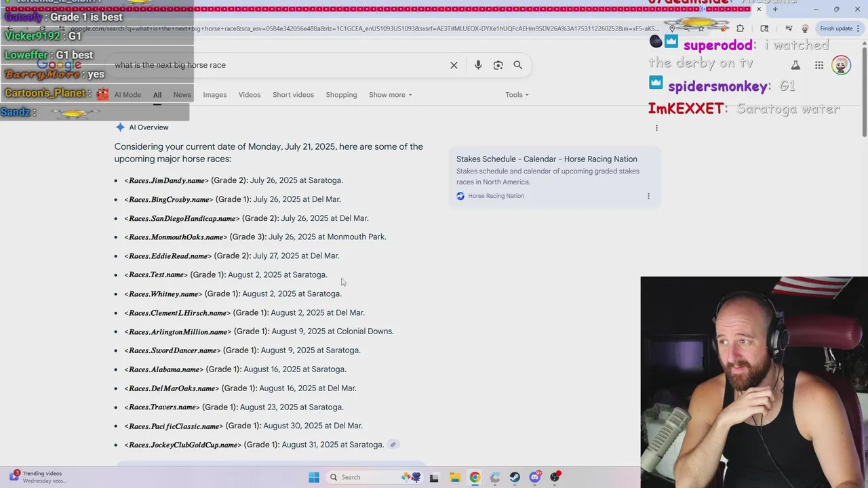Click the Races.JimDandy.name list entry
Viewport: 868px width, 488px height.
click(x=234, y=180)
